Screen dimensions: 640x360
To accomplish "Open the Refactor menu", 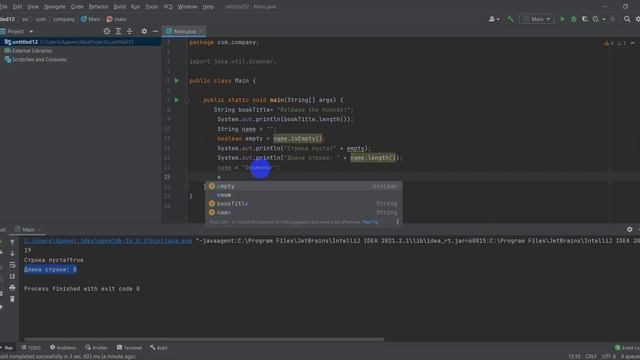I will (x=98, y=7).
